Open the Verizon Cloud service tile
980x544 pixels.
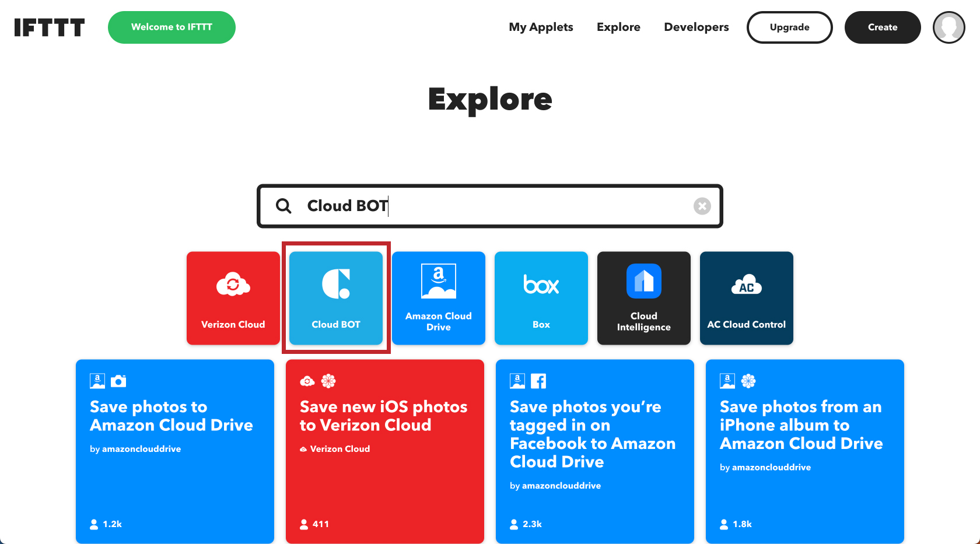pos(233,298)
